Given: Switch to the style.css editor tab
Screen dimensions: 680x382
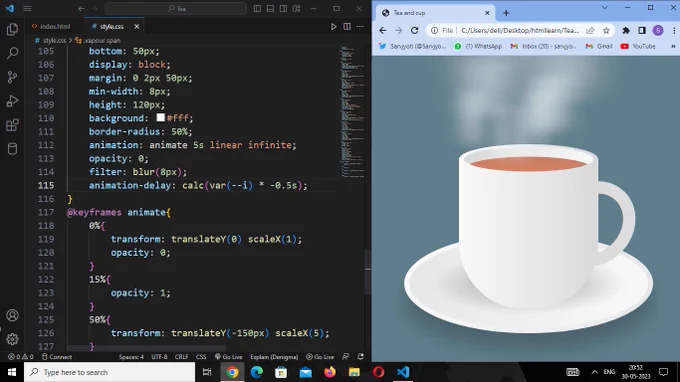Looking at the screenshot, I should pyautogui.click(x=111, y=26).
